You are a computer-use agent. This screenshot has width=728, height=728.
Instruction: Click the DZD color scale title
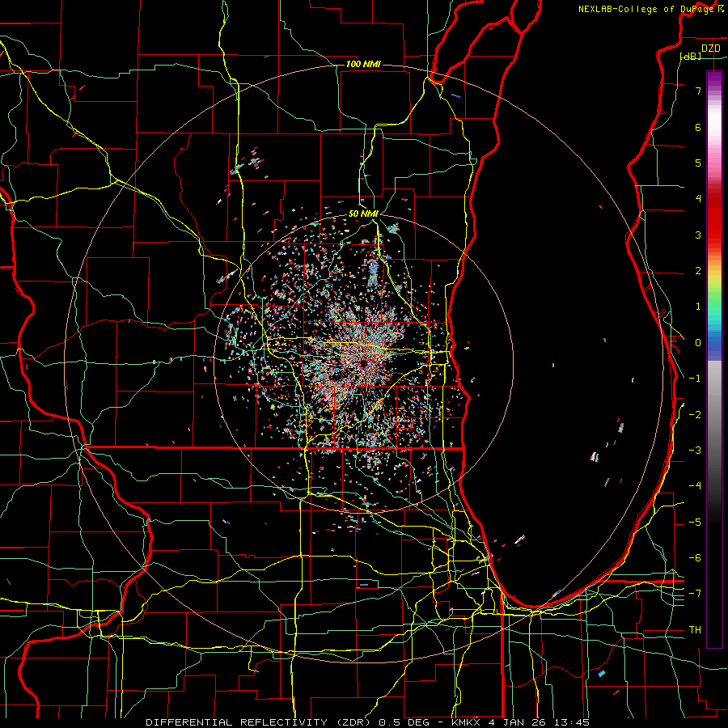[710, 49]
